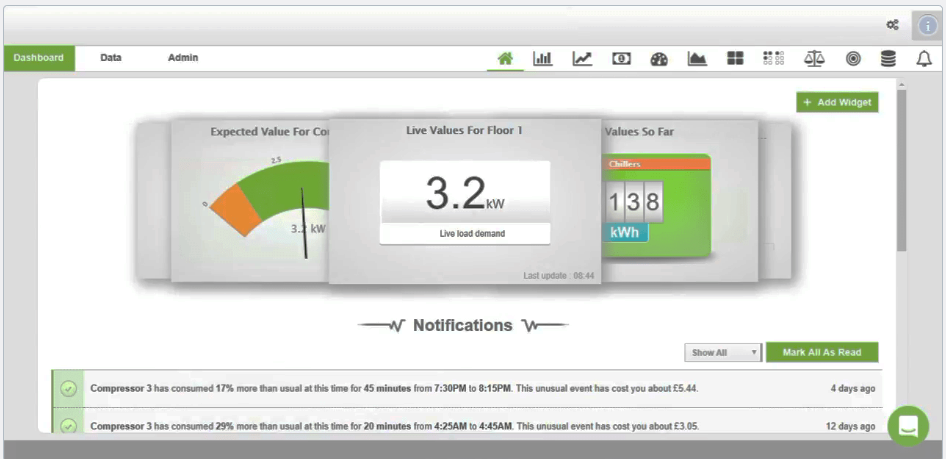The image size is (946, 459).
Task: Open the dotted matrix grid icon
Action: pos(773,59)
